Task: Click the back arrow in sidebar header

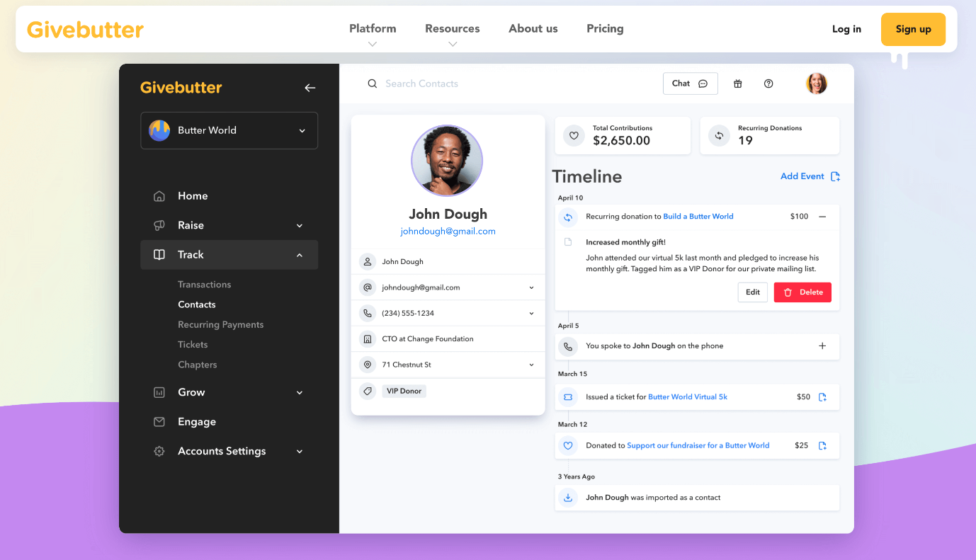Action: (x=310, y=88)
